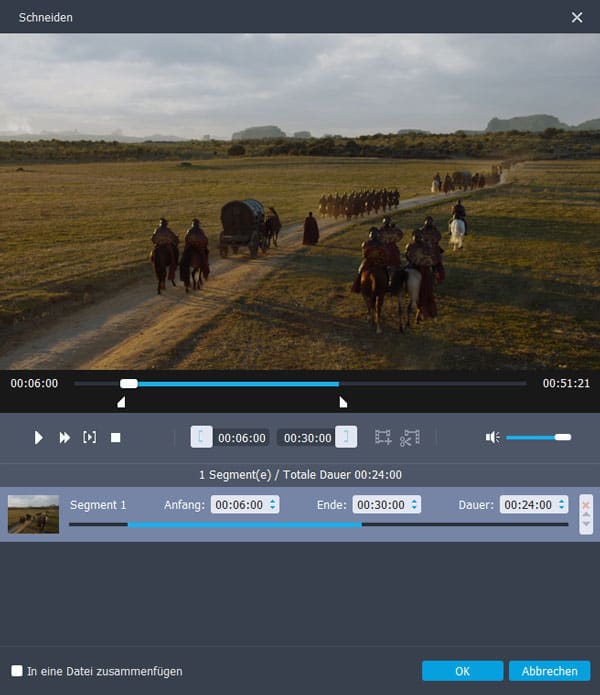This screenshot has width=600, height=695.
Task: Click the split scissors icon
Action: tap(409, 437)
